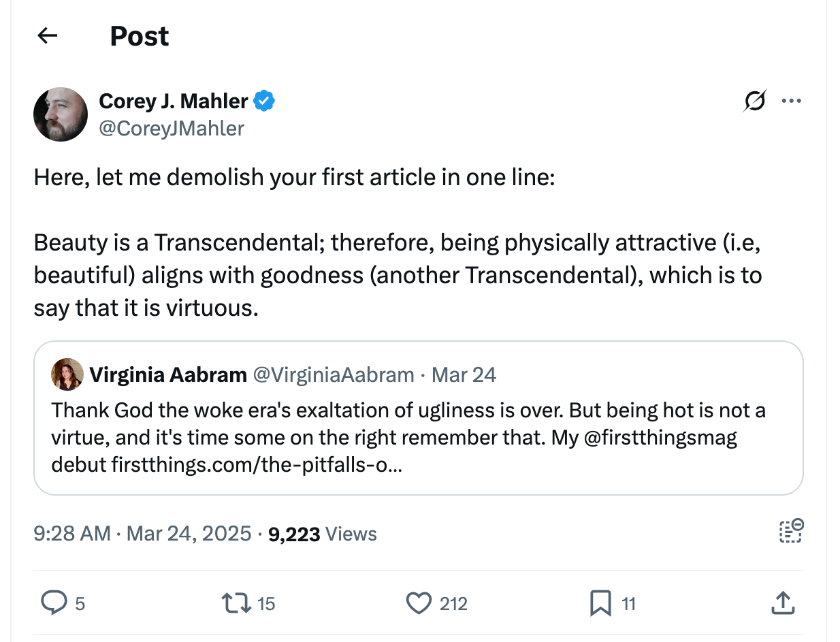The height and width of the screenshot is (642, 840).
Task: Open Grok analysis for this post
Action: click(754, 100)
